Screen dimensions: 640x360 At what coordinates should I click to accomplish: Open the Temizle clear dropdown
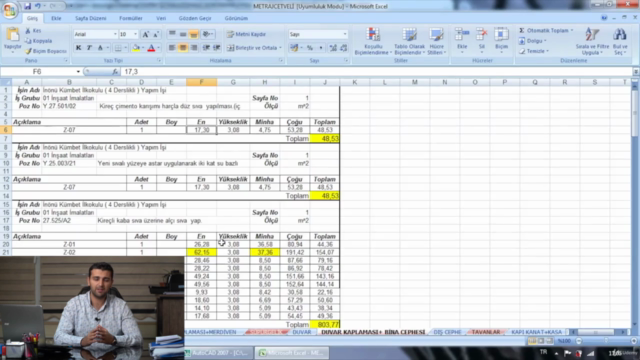click(x=534, y=51)
